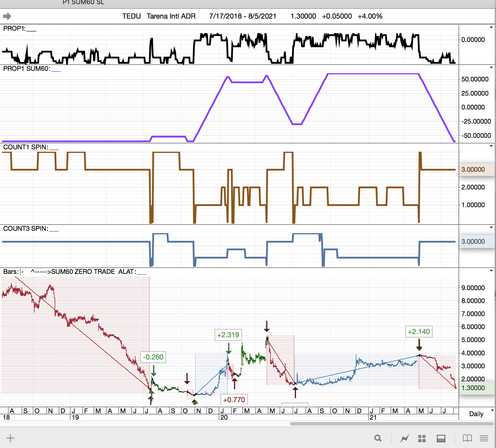
Task: Click the COUNT1 SPIN indicator label
Action: click(26, 147)
